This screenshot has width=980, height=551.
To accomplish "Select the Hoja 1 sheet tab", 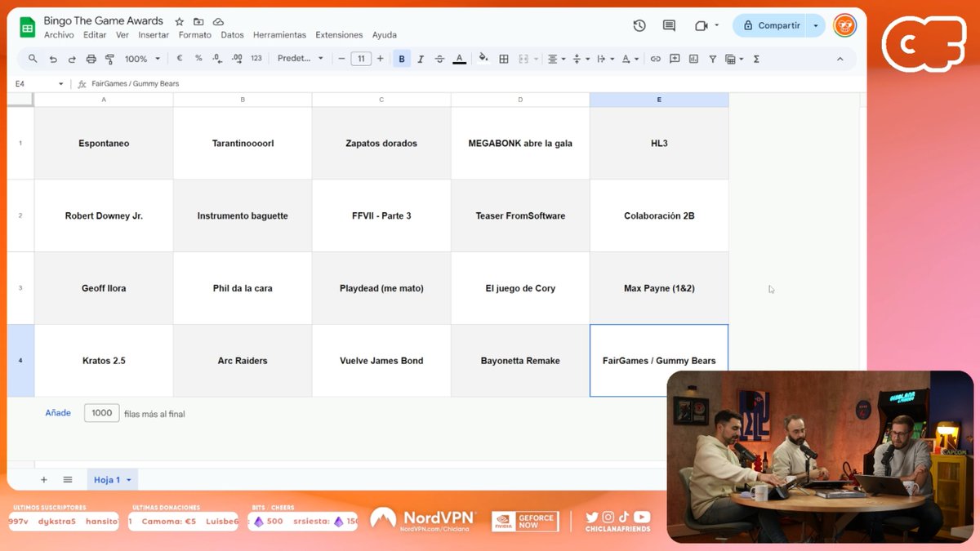I will pyautogui.click(x=113, y=479).
